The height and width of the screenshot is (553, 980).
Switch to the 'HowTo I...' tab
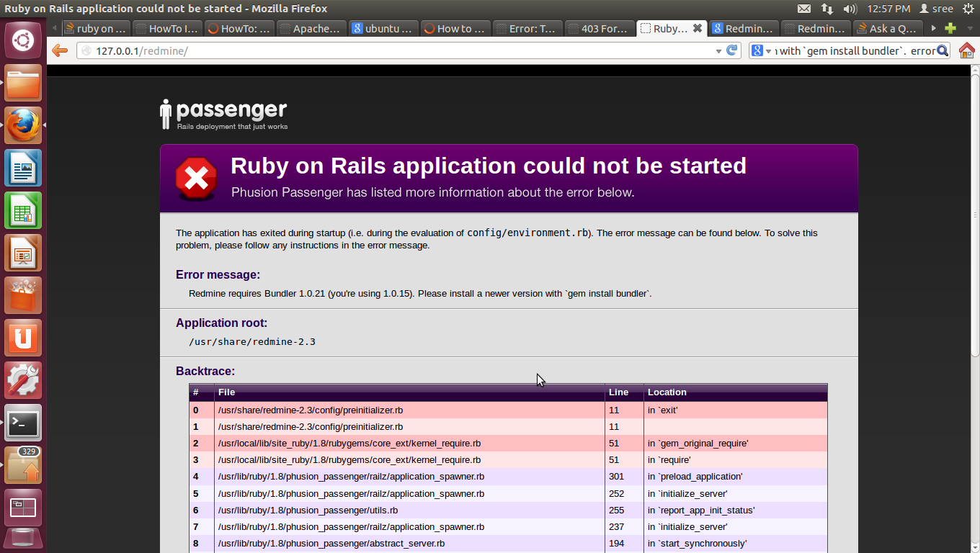click(x=166, y=29)
